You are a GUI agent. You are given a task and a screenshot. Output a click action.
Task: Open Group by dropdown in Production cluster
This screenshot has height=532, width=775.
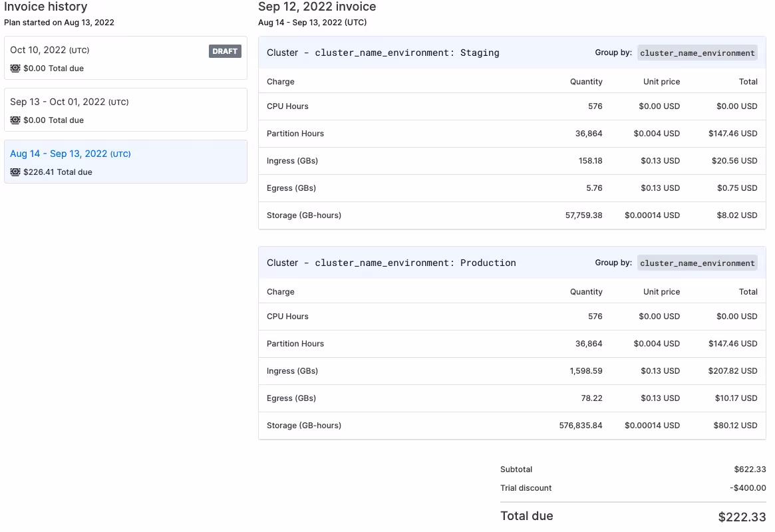(x=697, y=263)
